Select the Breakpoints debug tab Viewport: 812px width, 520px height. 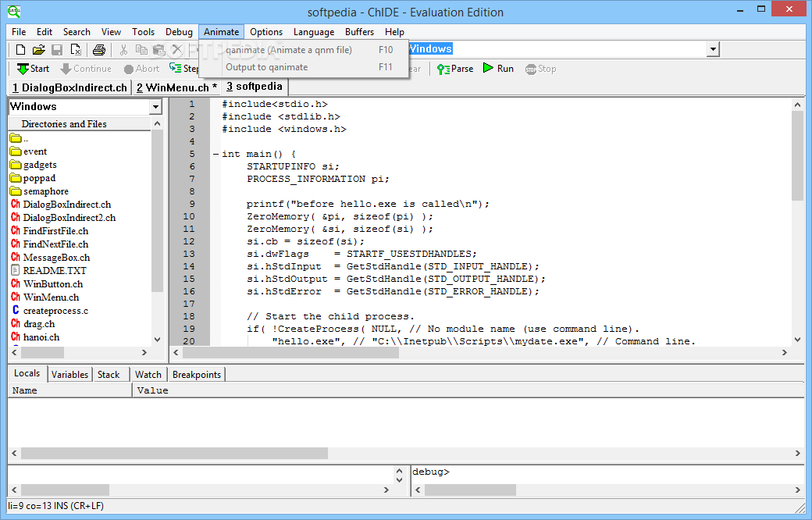pos(197,375)
